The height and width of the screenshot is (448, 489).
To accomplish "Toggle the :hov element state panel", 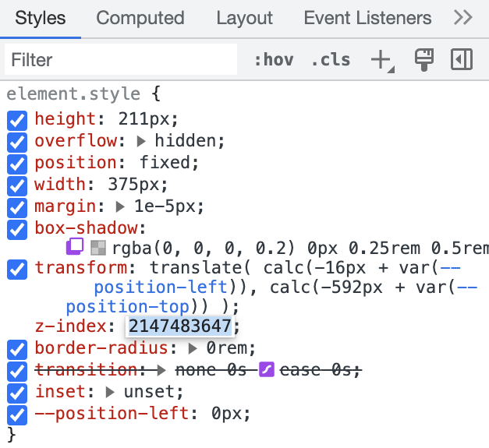I will click(274, 59).
